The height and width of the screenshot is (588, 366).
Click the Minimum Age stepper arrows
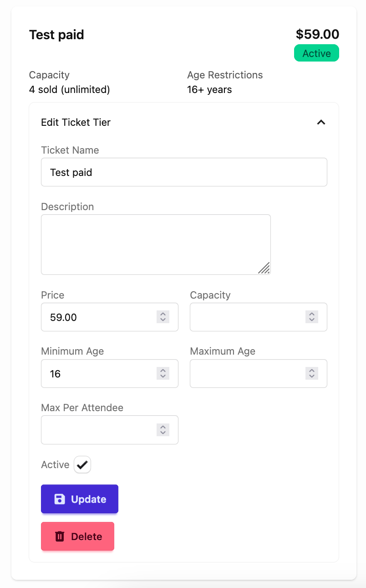click(x=163, y=373)
